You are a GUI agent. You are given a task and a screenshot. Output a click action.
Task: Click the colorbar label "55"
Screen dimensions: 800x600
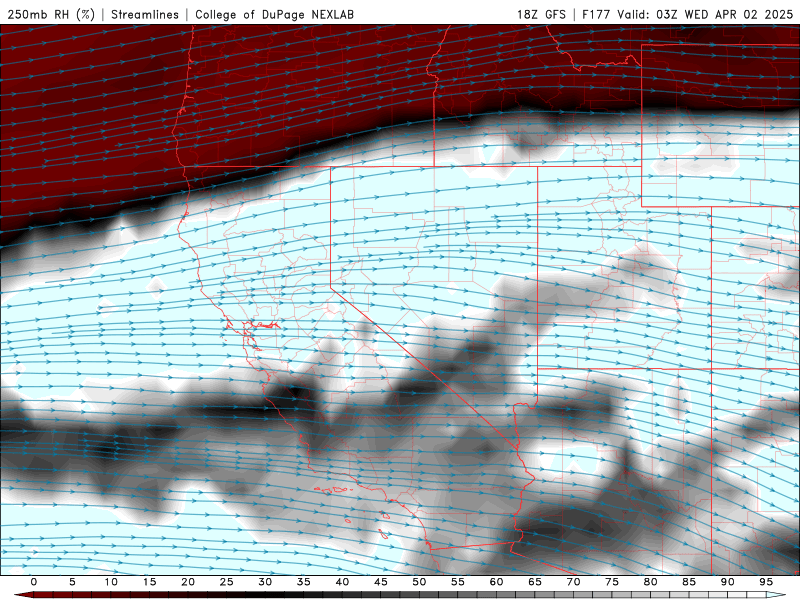click(458, 582)
